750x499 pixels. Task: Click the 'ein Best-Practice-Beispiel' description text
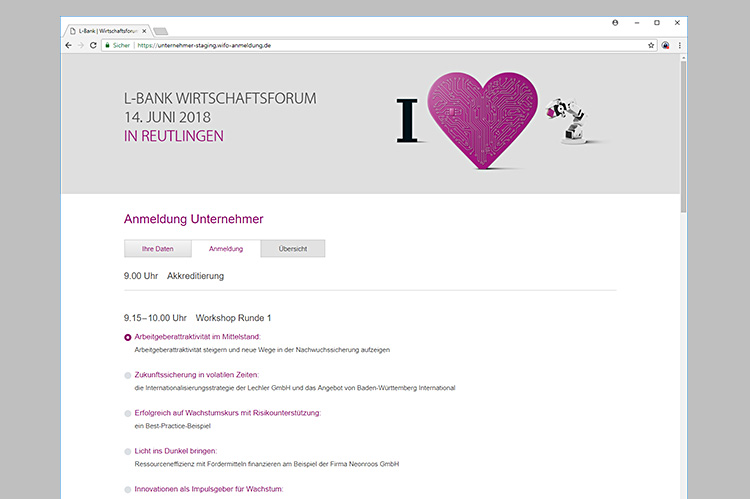pyautogui.click(x=173, y=426)
